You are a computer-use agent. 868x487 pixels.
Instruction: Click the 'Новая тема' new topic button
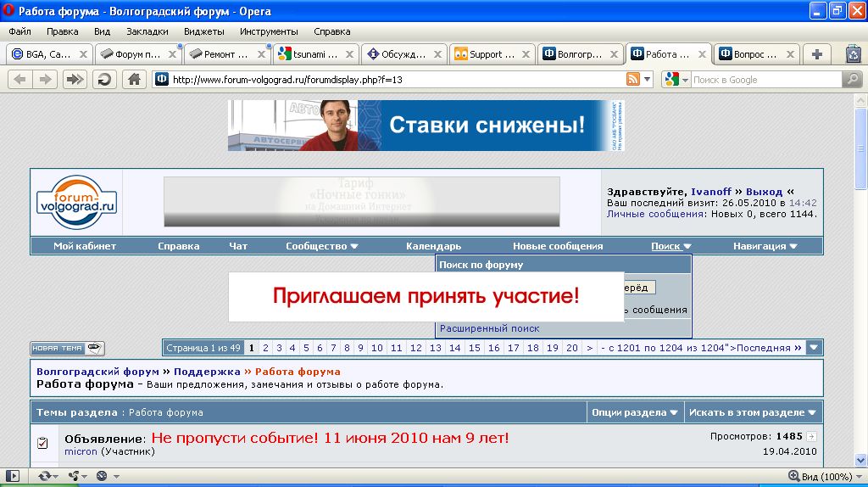coord(68,348)
